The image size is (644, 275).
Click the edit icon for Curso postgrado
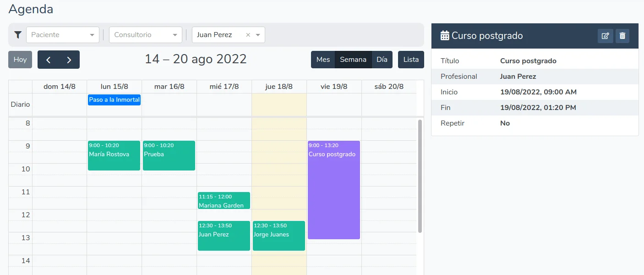[605, 36]
